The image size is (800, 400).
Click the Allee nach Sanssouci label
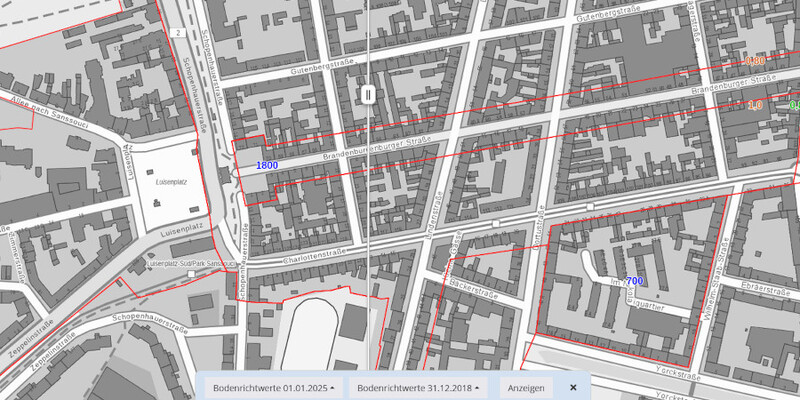coord(52,109)
